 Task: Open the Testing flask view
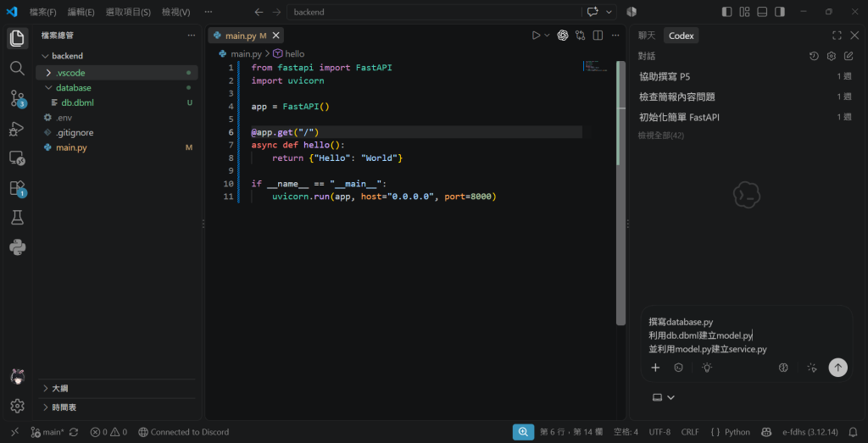pos(17,218)
